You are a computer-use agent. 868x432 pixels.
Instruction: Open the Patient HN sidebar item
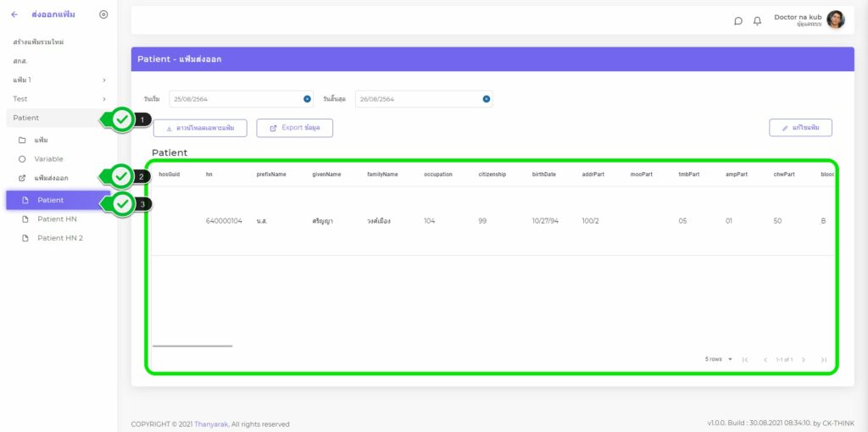pos(57,219)
